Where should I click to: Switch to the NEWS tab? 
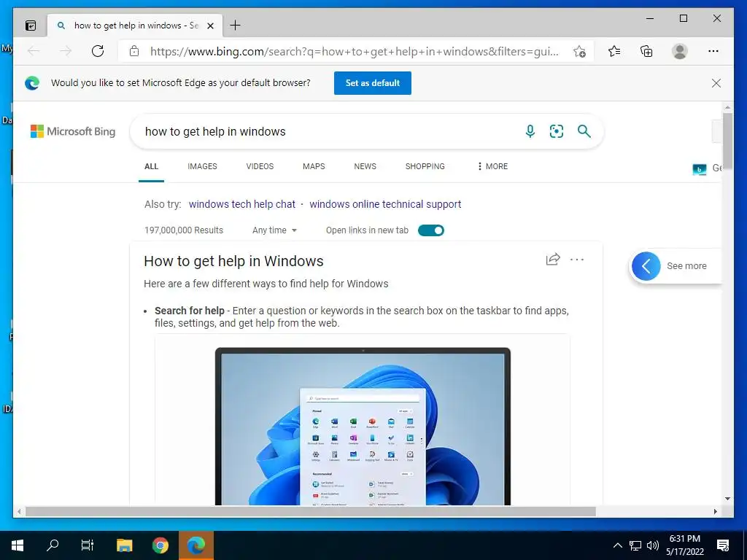[365, 166]
